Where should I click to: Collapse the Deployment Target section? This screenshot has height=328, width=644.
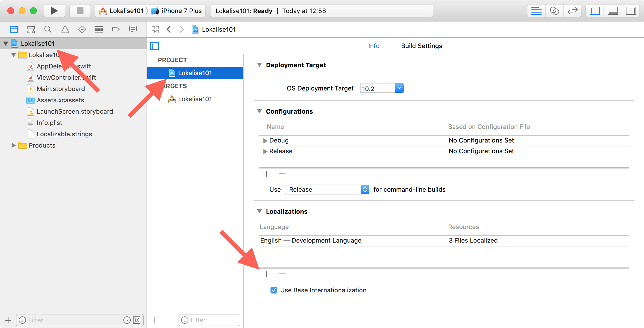(259, 65)
